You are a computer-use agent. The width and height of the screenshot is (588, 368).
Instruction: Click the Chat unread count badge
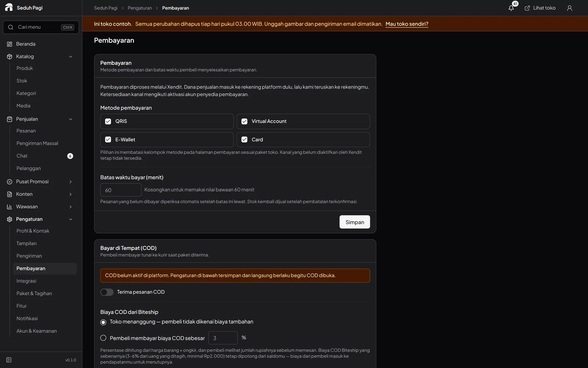(x=70, y=156)
